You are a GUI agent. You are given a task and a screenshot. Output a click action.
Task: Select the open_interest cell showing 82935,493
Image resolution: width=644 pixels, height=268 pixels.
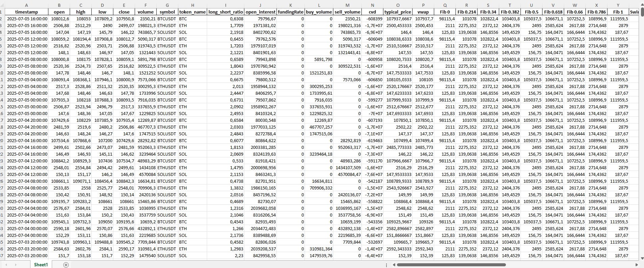[x=261, y=222]
